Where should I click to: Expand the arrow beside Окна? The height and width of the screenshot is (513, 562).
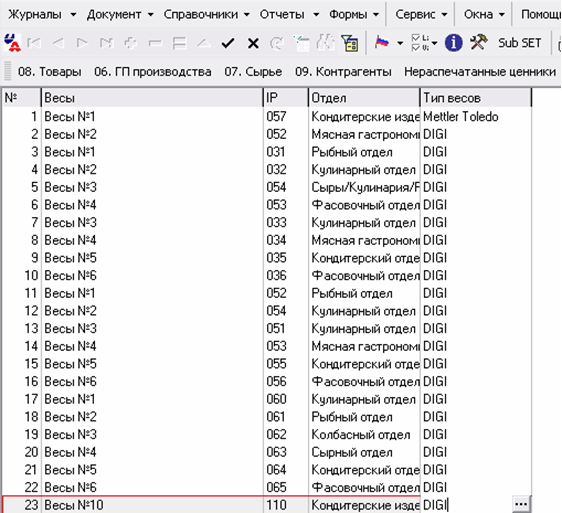[x=502, y=15]
